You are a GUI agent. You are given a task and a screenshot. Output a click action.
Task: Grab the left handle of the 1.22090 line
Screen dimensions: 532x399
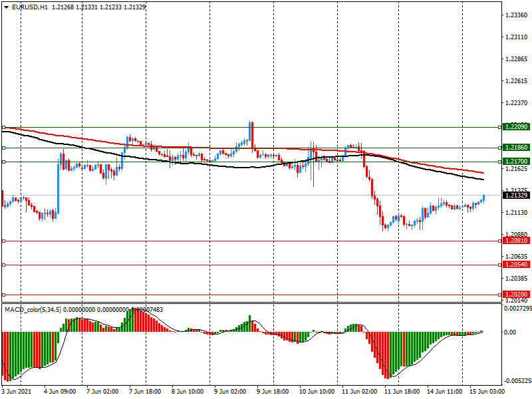click(x=3, y=127)
